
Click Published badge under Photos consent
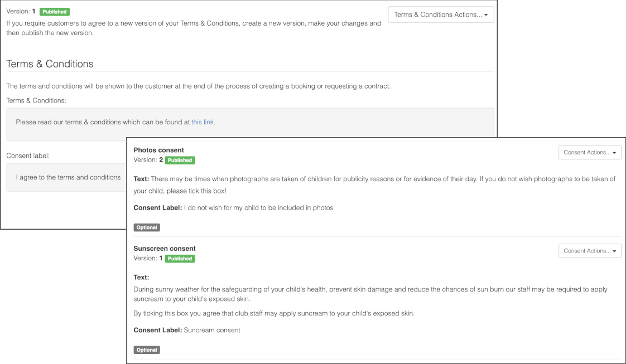(x=180, y=161)
